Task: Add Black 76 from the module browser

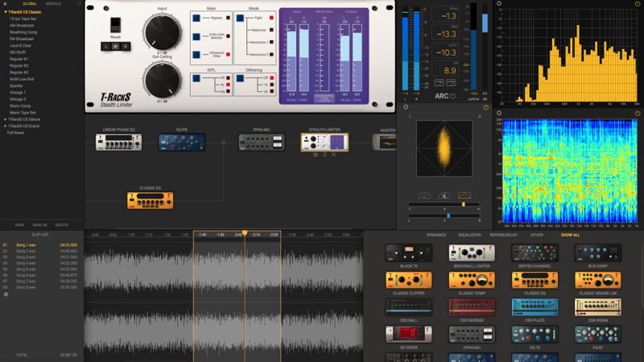Action: tap(409, 253)
